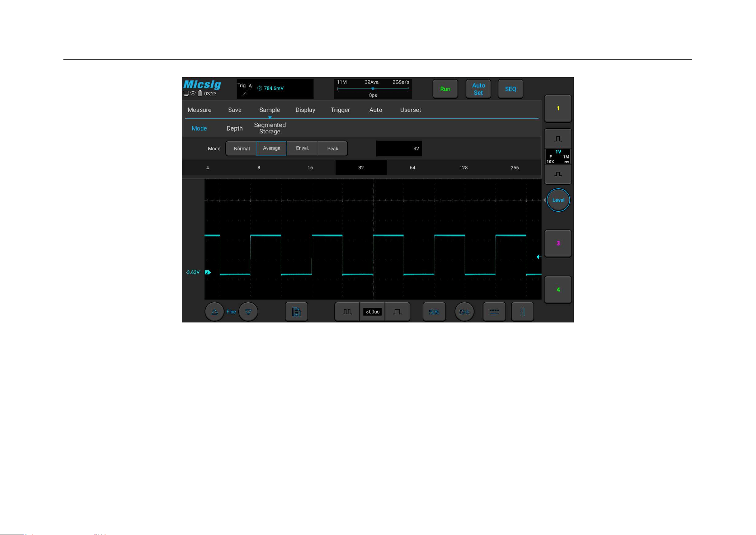Tap the Level knob button
The image size is (756, 535).
click(x=558, y=200)
